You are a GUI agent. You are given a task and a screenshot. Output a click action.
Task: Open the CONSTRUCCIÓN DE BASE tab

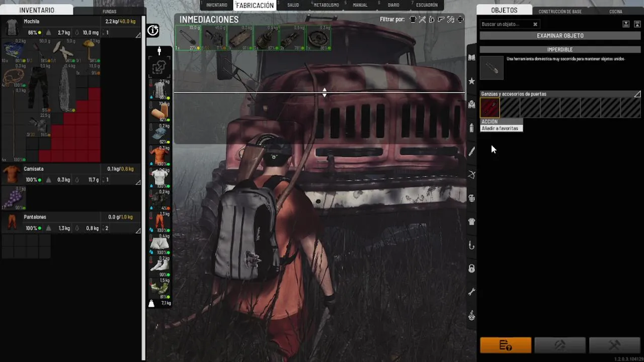click(x=560, y=12)
